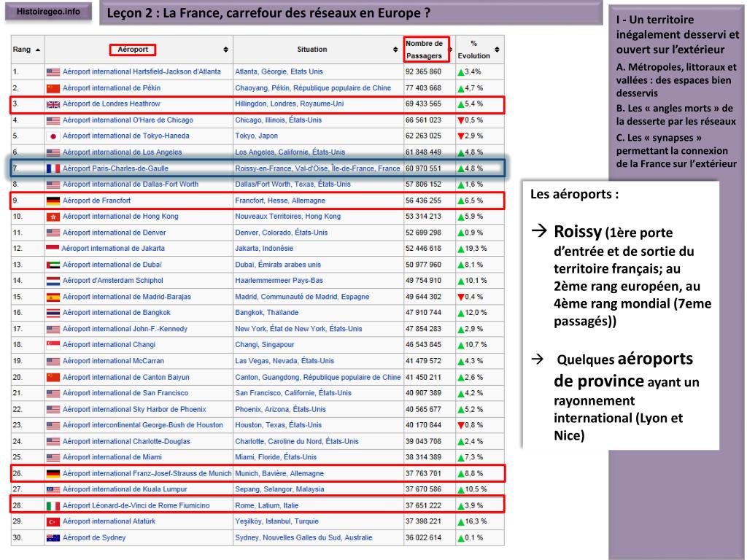Click the red down arrow for Madrid-Barajas 0,4 %
747x560 pixels.
[461, 297]
